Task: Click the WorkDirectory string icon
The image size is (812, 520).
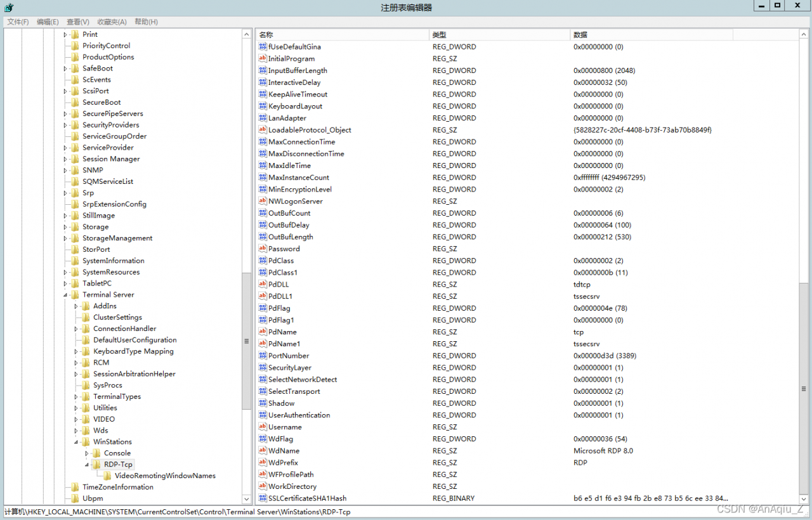Action: tap(263, 486)
